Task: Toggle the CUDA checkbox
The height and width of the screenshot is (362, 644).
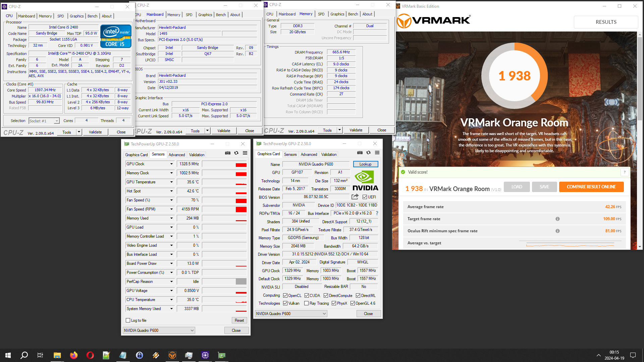Action: point(307,296)
